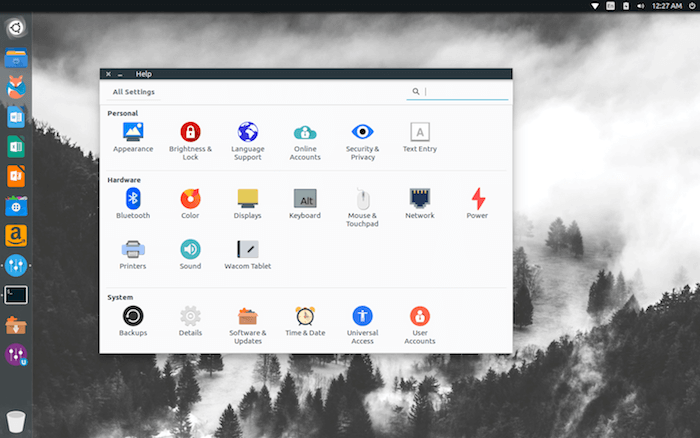The image size is (700, 438).
Task: Click the 12:27 AM clock
Action: [x=667, y=6]
